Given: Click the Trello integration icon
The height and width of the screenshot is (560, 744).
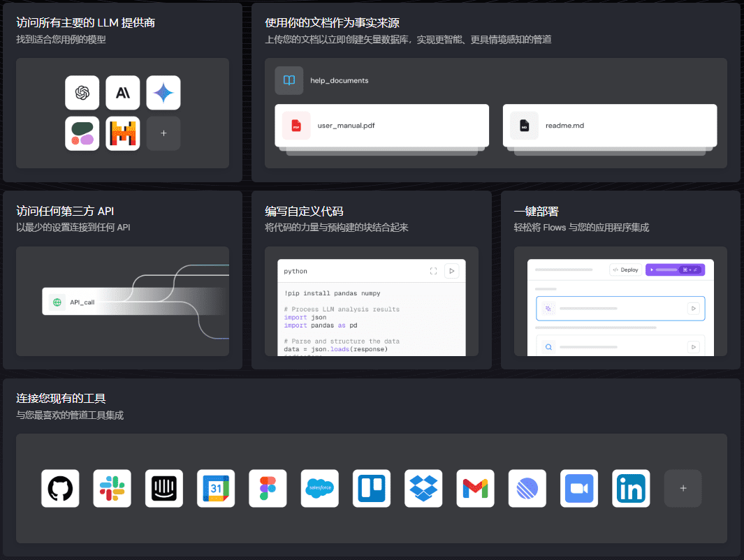Looking at the screenshot, I should [x=372, y=488].
